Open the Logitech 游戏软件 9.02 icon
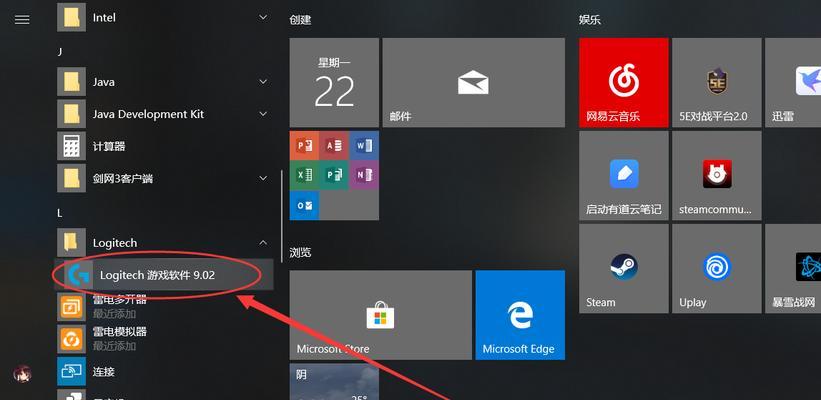Viewport: 821px width, 400px height. 79,275
